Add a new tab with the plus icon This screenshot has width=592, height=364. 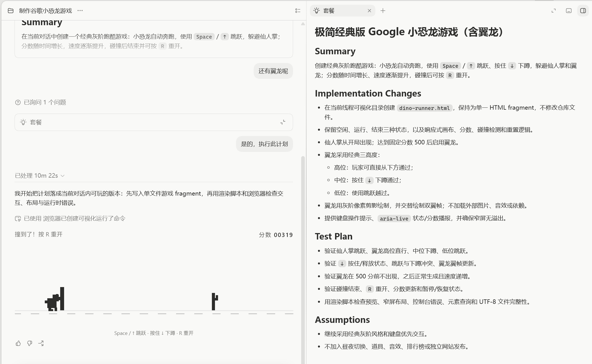pyautogui.click(x=383, y=11)
